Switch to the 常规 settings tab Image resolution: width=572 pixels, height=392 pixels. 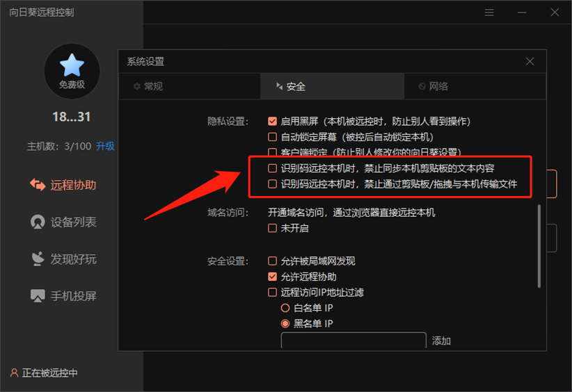tap(148, 87)
